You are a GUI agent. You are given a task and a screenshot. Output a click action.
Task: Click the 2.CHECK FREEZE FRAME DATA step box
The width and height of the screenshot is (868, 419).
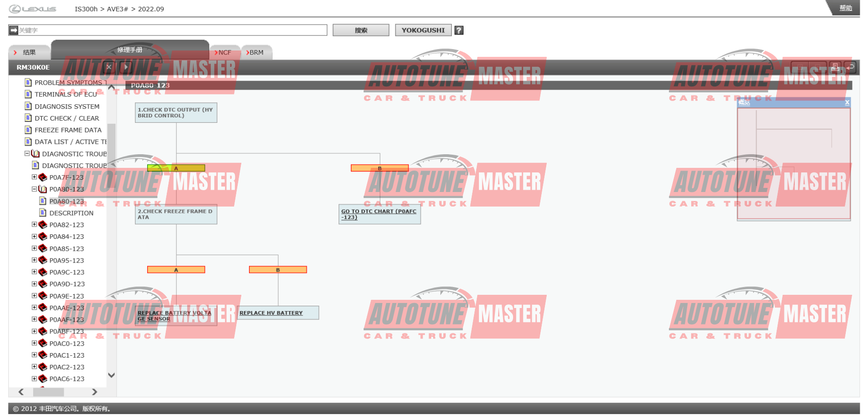click(176, 214)
